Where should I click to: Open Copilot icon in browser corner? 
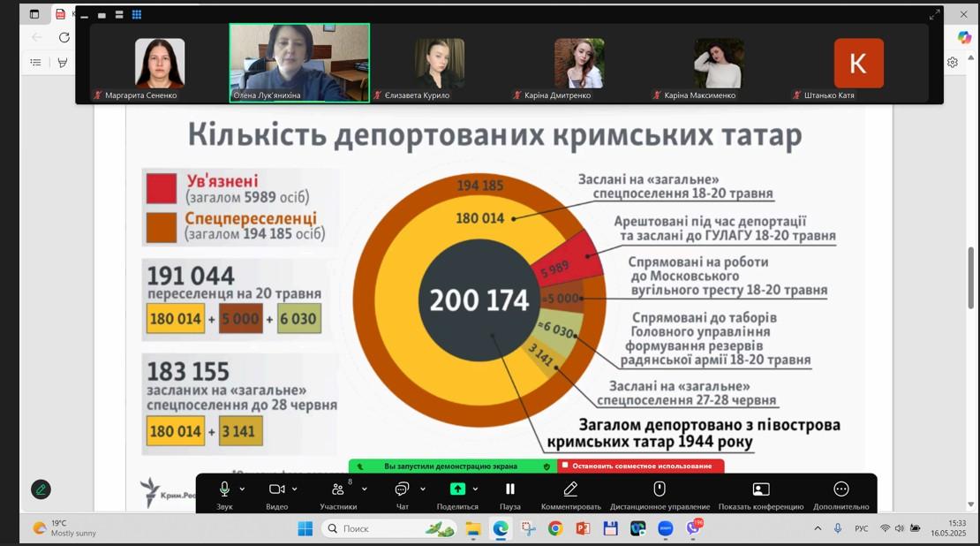964,37
